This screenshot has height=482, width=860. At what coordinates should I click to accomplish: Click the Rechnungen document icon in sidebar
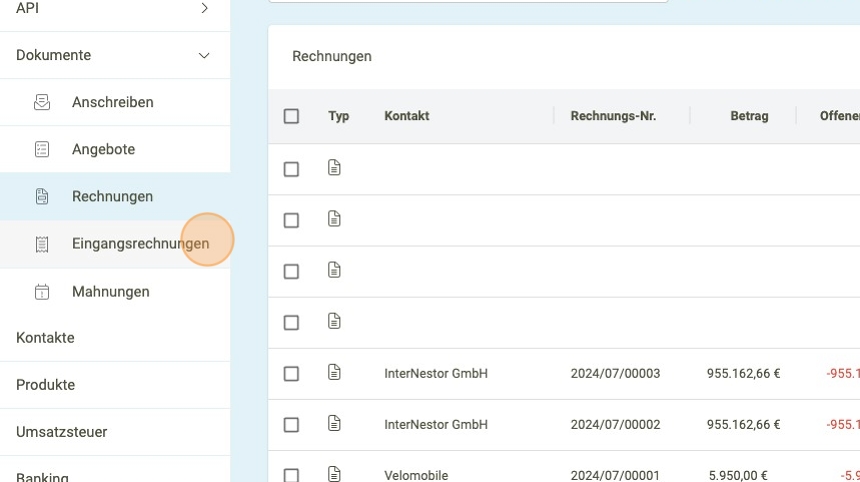[x=42, y=196]
